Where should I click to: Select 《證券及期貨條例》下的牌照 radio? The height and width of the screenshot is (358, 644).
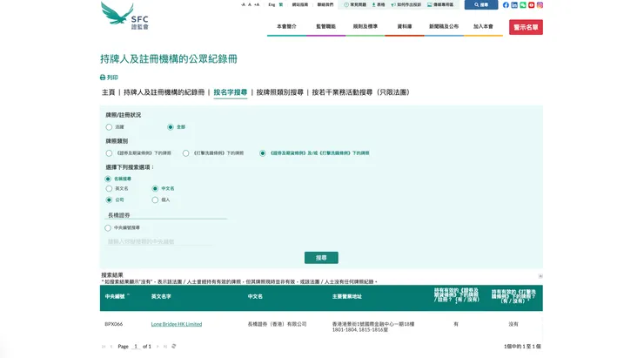point(109,153)
